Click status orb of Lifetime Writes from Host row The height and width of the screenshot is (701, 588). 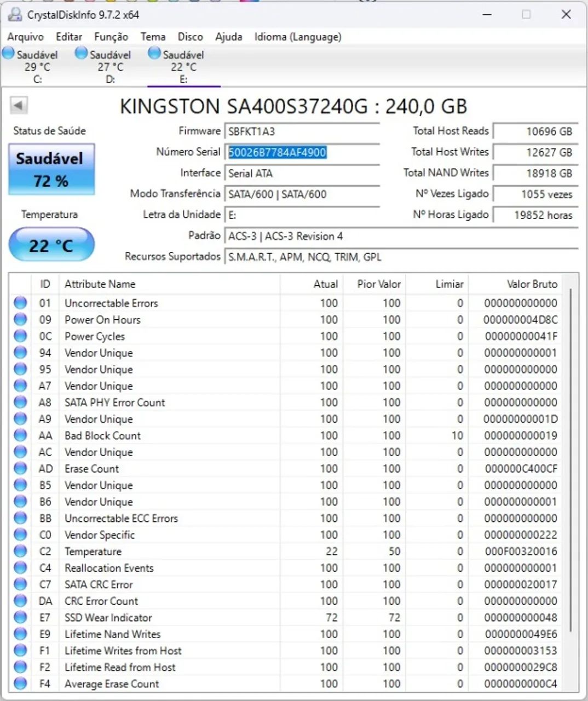click(20, 650)
